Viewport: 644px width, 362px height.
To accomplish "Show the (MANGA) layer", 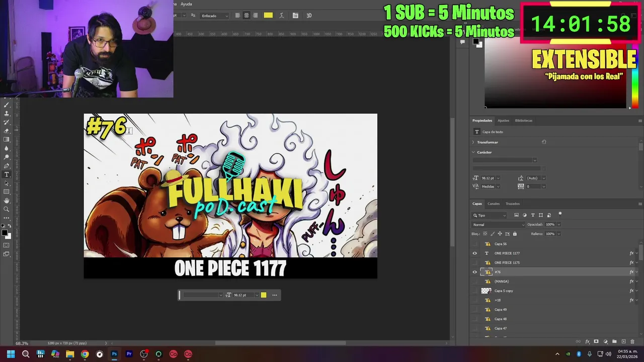I will tap(474, 282).
